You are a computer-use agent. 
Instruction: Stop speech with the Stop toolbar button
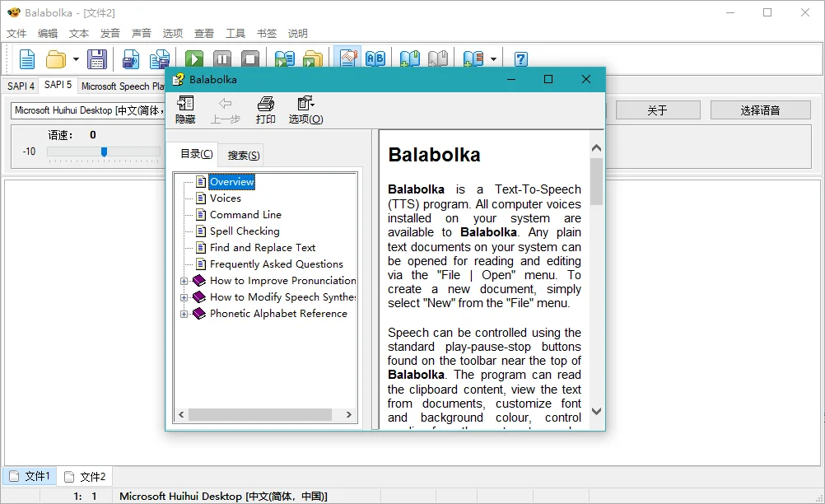click(x=250, y=59)
